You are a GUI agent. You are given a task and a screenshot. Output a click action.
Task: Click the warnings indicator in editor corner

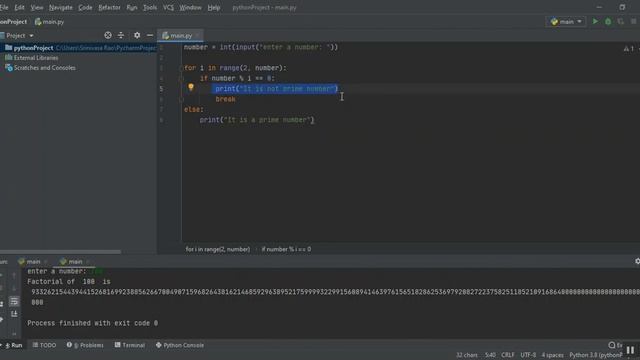point(629,49)
